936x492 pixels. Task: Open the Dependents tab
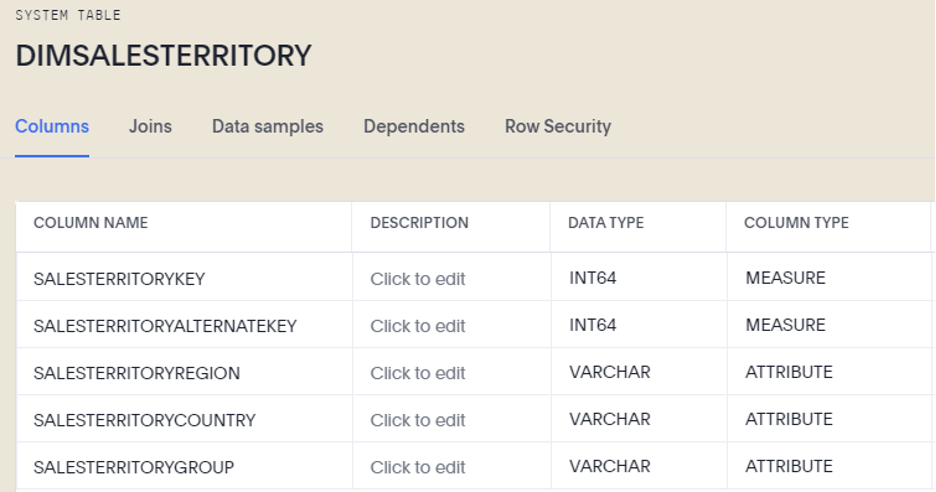(414, 127)
